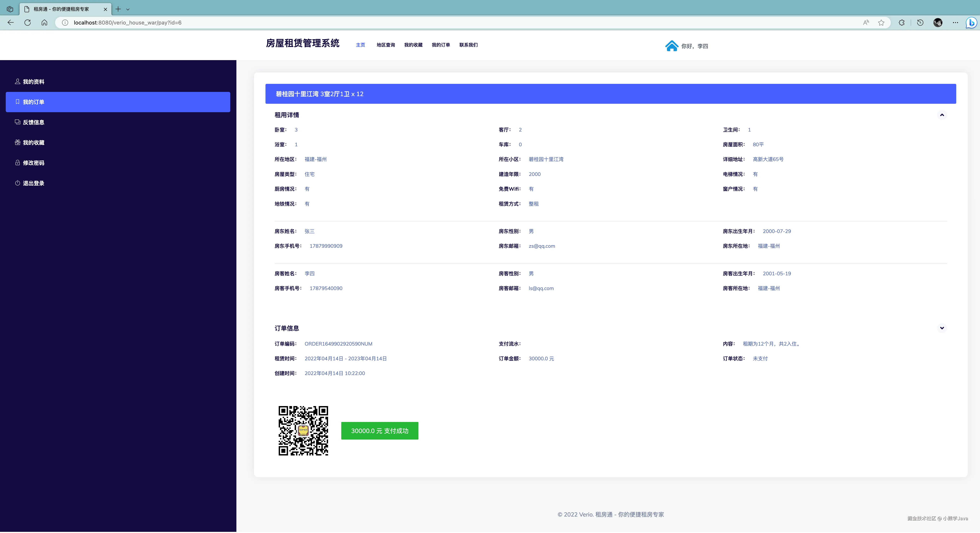The width and height of the screenshot is (980, 533).
Task: Select 反馈信息 sidebar item
Action: 33,122
